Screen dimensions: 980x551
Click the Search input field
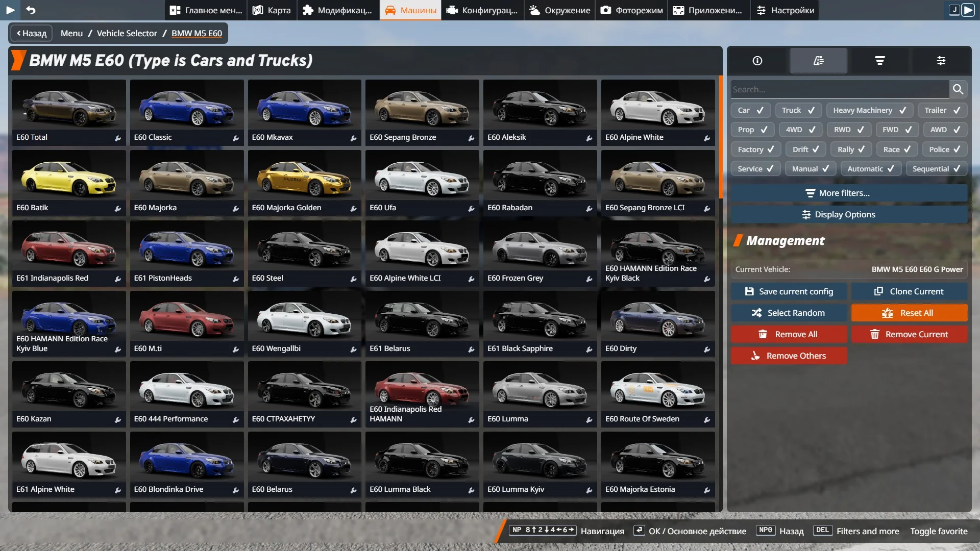(x=840, y=89)
